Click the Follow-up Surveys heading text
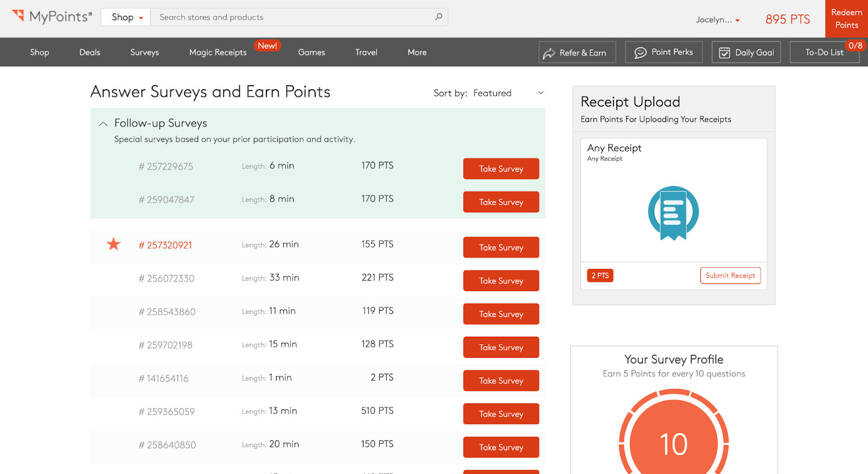This screenshot has height=474, width=868. pyautogui.click(x=161, y=123)
